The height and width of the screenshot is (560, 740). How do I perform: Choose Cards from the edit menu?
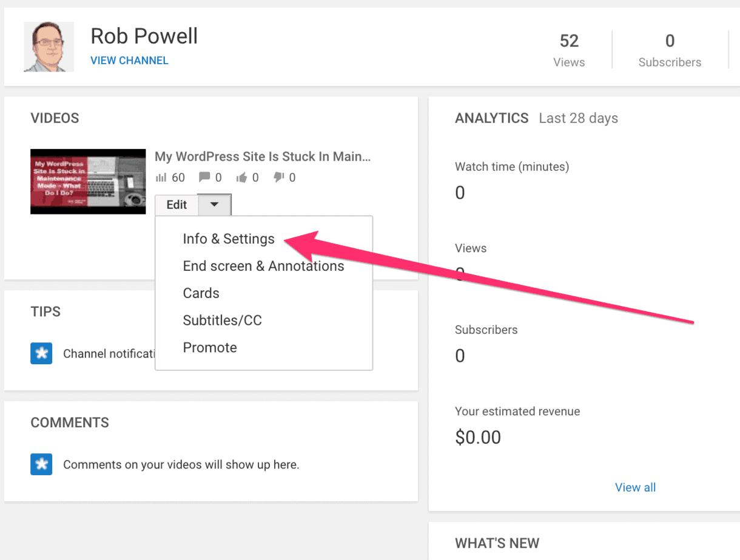(x=201, y=293)
